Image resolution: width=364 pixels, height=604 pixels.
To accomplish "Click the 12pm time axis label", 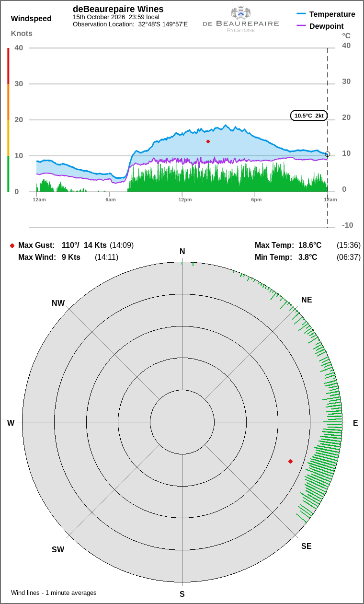I will point(185,199).
